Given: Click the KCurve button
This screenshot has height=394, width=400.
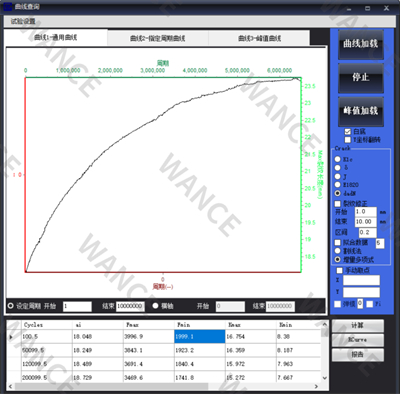Looking at the screenshot, I should point(358,340).
